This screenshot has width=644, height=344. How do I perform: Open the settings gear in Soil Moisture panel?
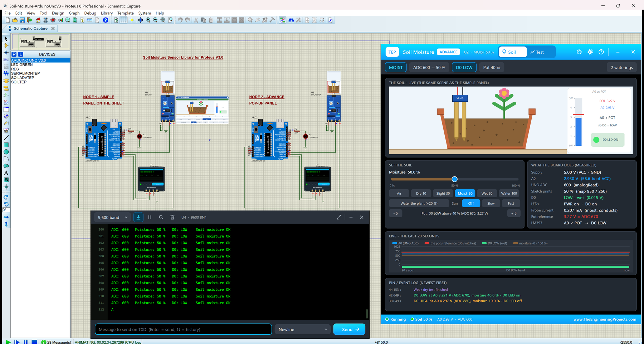[590, 52]
